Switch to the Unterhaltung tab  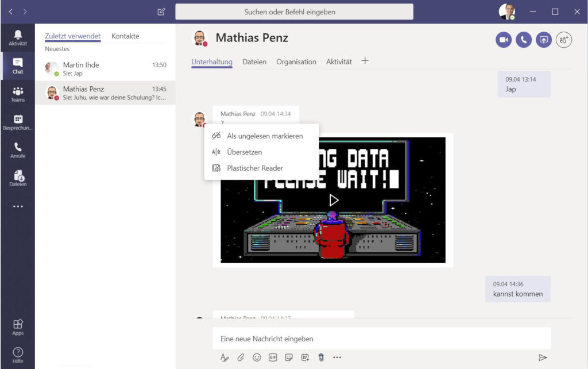pyautogui.click(x=212, y=62)
